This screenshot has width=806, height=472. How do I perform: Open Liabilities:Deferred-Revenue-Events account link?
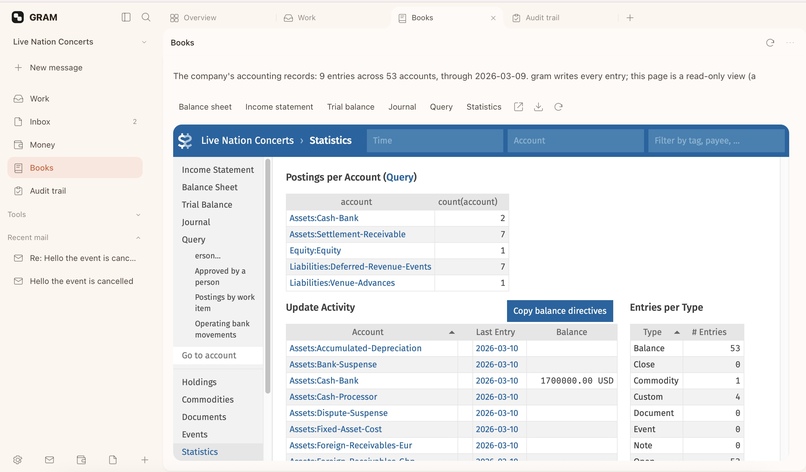click(x=360, y=267)
